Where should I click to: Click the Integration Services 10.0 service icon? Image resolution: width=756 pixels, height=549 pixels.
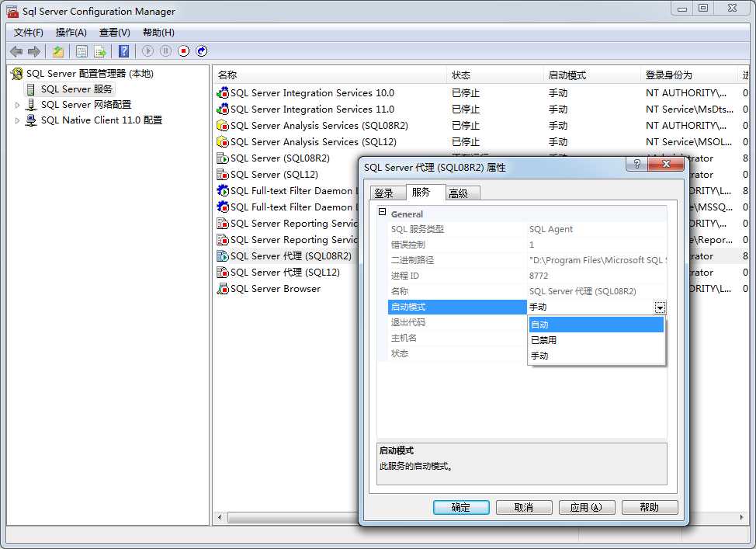[222, 93]
